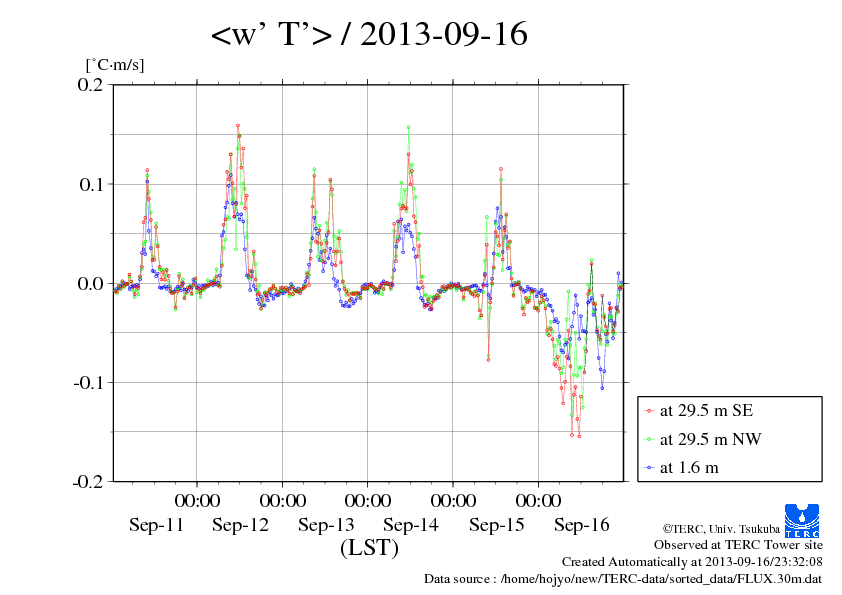Image resolution: width=842 pixels, height=595 pixels.
Task: Click the blue legend marker for 1.6 m
Action: click(x=649, y=468)
